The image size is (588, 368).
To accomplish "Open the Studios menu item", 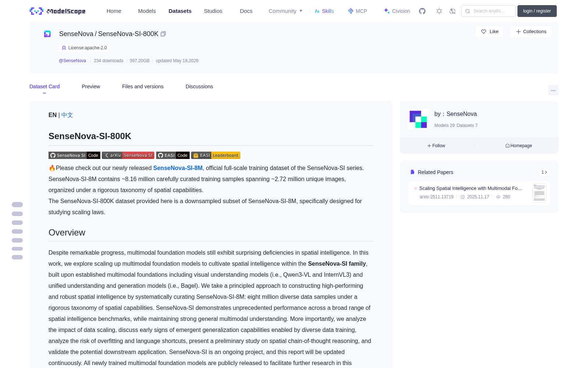I will [x=213, y=11].
